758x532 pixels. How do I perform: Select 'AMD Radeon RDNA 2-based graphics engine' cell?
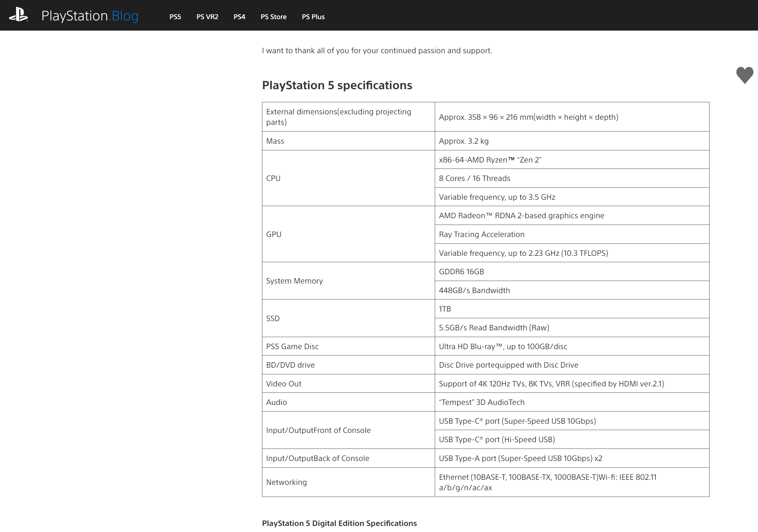[572, 215]
